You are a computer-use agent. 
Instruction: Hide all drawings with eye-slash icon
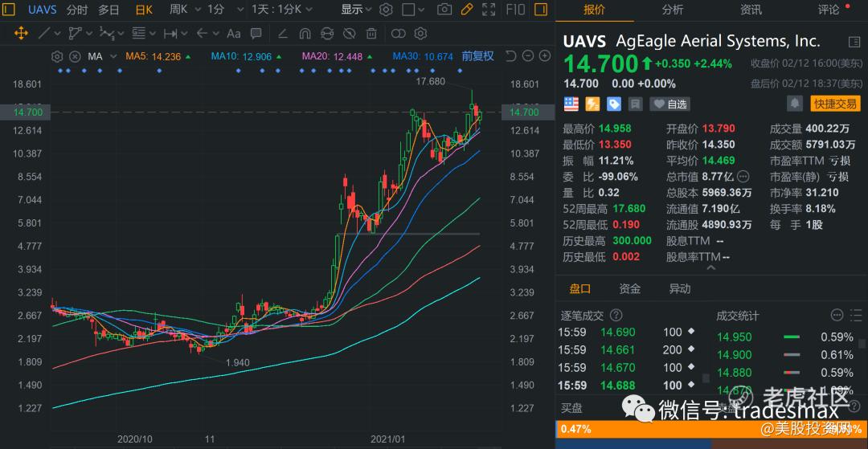tap(349, 34)
